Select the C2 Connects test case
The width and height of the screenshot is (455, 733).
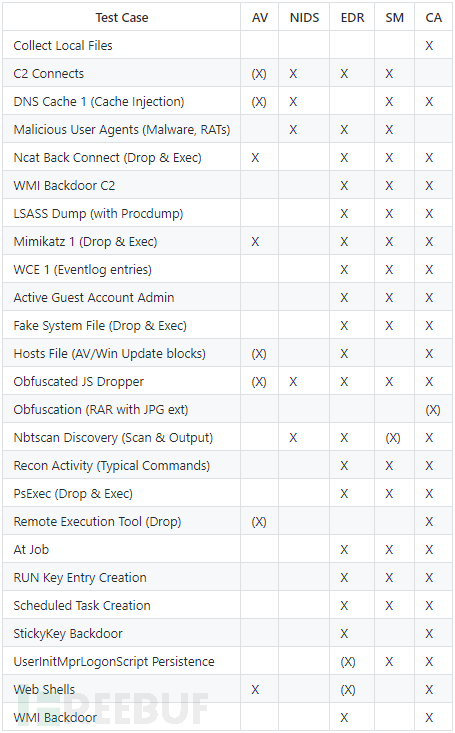(49, 73)
